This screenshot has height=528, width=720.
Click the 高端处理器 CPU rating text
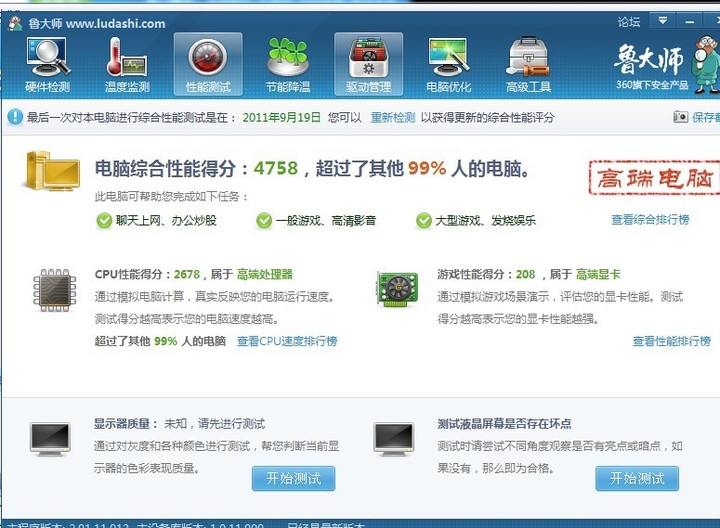(265, 275)
